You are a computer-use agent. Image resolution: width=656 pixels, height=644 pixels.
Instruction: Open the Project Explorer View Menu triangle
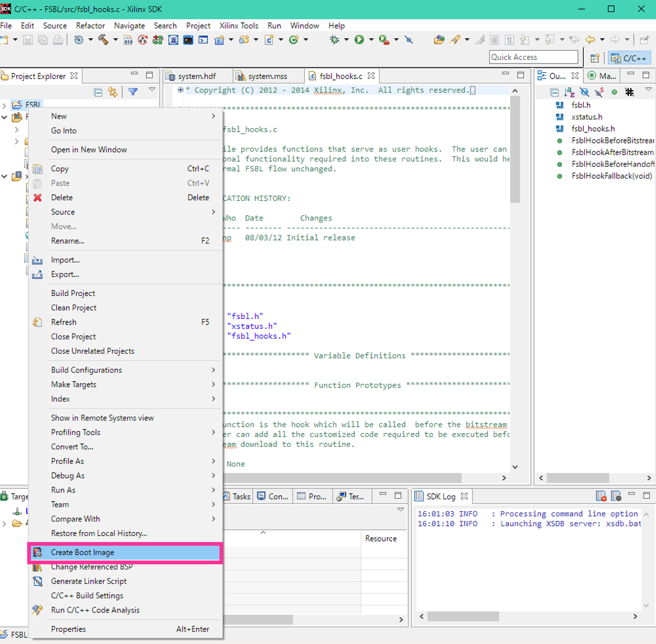point(152,90)
